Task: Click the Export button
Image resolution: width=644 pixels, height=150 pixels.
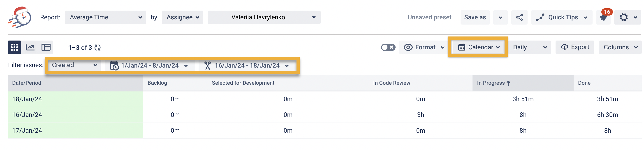Action: [x=575, y=47]
